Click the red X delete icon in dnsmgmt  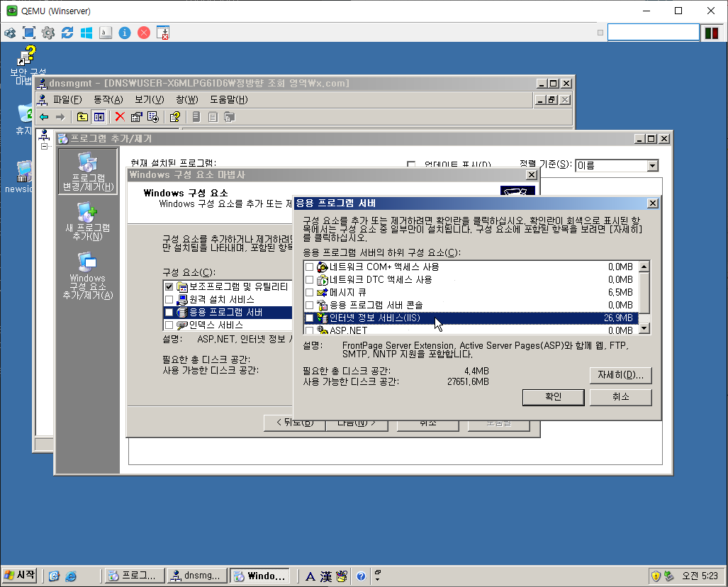120,117
